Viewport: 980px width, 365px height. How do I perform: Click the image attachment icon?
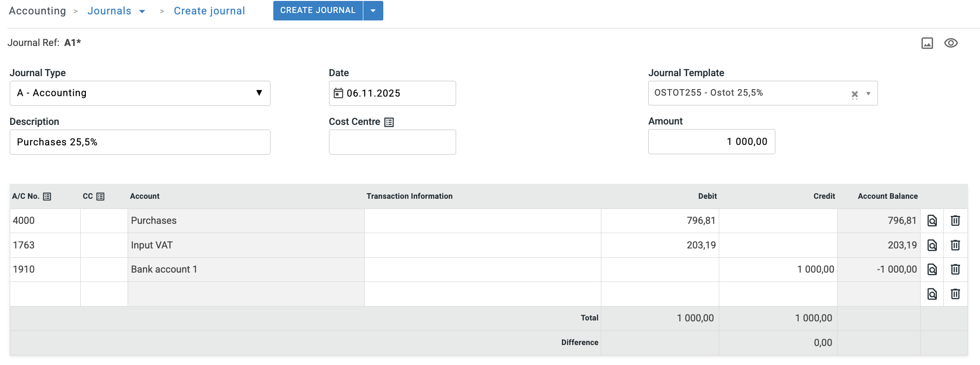coord(927,43)
